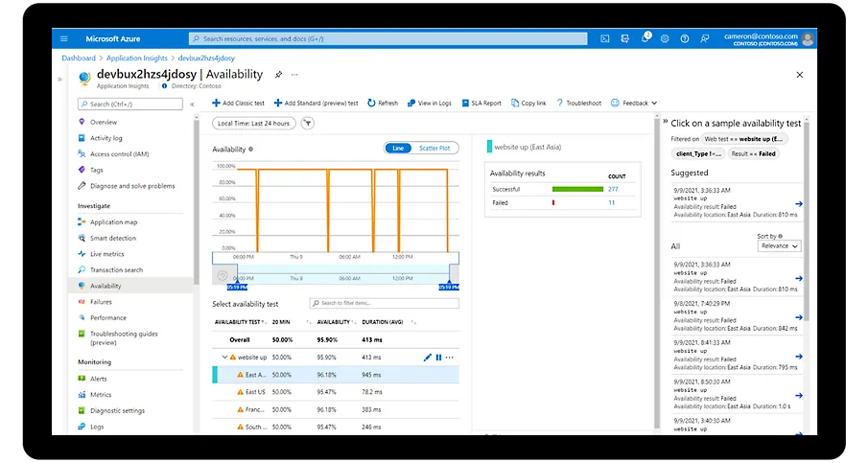Select Application map in the sidebar
The image size is (868, 463).
click(113, 222)
